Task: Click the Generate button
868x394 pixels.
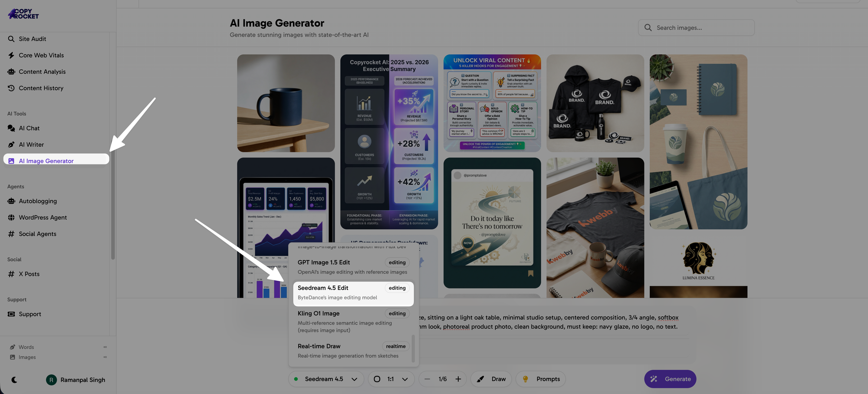Action: [x=670, y=379]
